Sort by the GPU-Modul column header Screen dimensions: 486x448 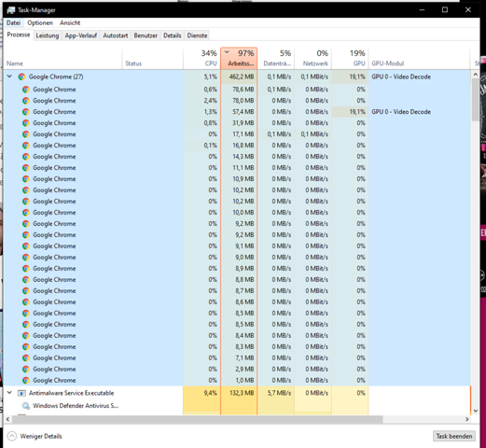[419, 58]
